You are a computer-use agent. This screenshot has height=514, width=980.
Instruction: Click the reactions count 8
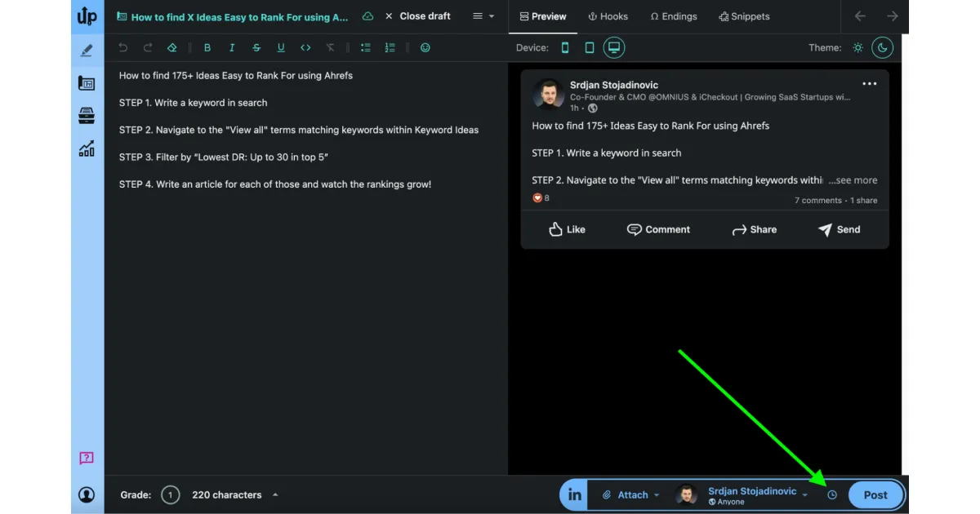541,198
